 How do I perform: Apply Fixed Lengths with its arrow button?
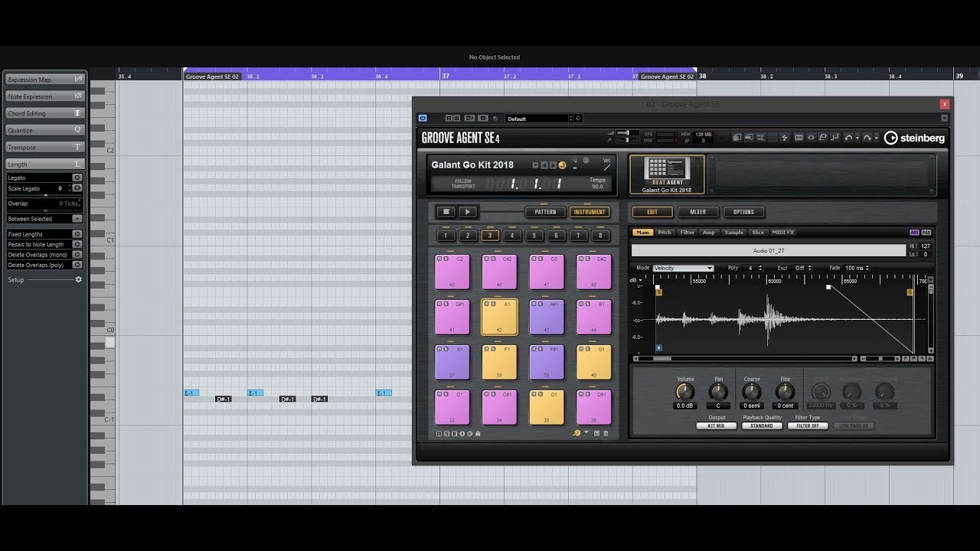click(x=77, y=234)
